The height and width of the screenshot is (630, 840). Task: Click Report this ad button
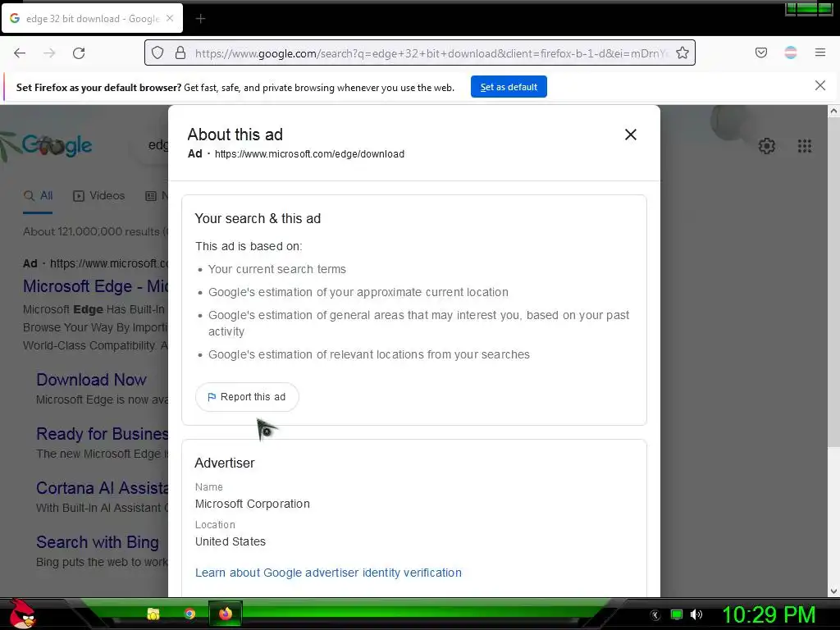247,397
